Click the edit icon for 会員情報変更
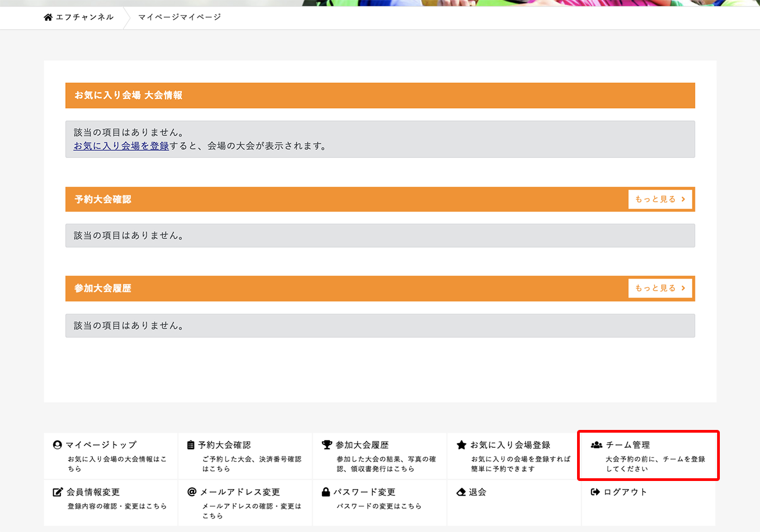 tap(58, 492)
